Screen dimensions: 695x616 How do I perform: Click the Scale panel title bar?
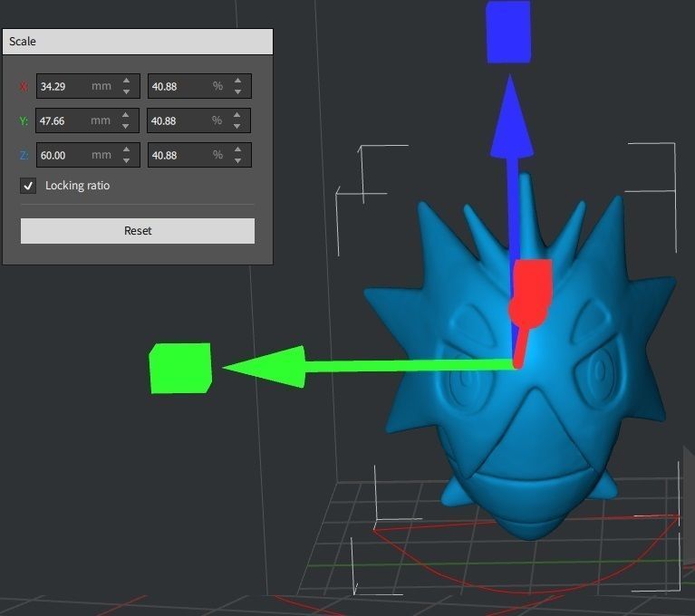coord(138,42)
